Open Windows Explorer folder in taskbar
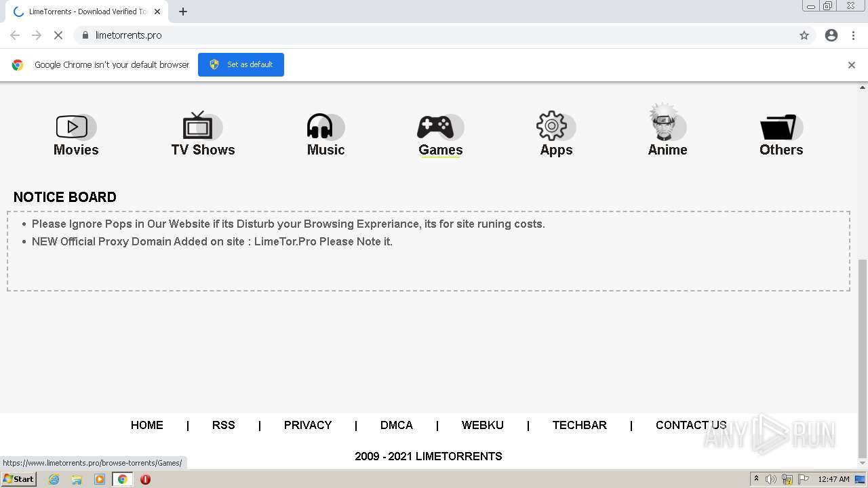This screenshot has height=488, width=868. tap(77, 479)
